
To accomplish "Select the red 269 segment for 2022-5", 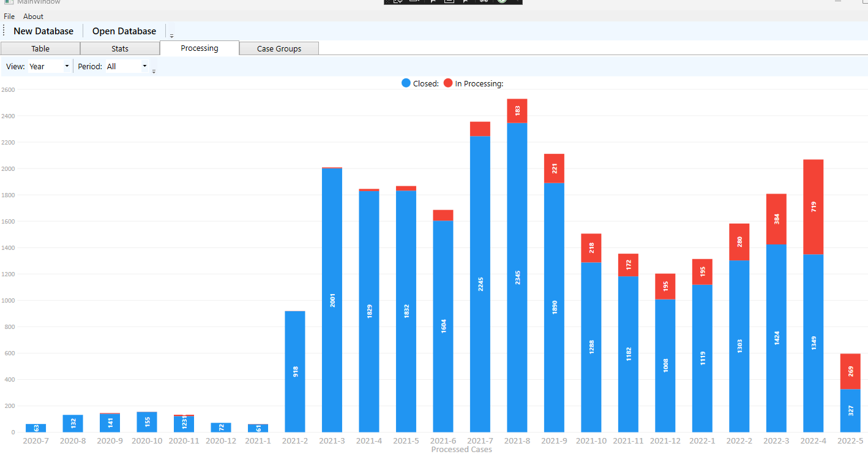I will 851,371.
